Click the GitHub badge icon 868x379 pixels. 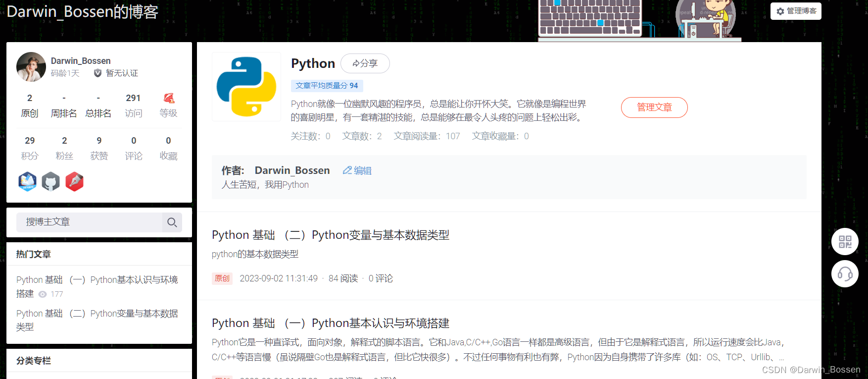tap(50, 182)
